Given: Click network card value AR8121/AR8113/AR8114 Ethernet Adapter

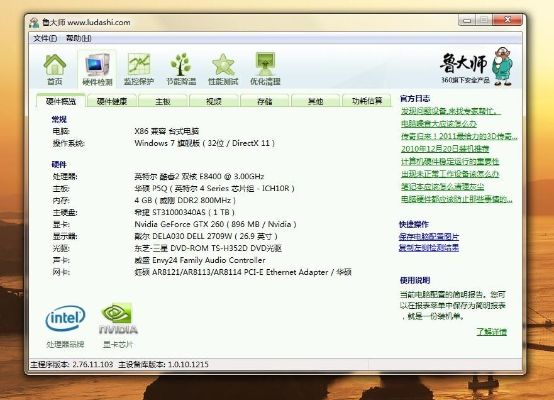Looking at the screenshot, I should tap(243, 272).
